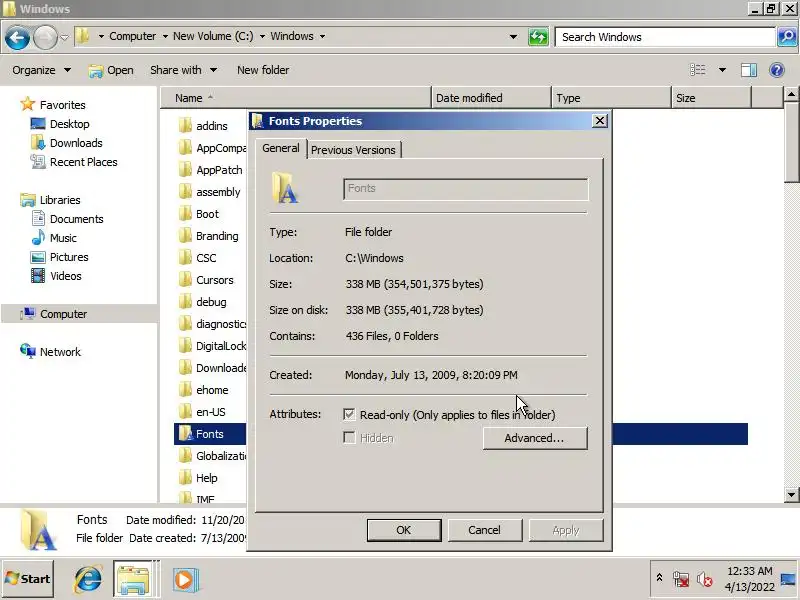Screen dimensions: 800x600
Task: Expand the Computer breadcrumb arrow
Action: point(165,36)
